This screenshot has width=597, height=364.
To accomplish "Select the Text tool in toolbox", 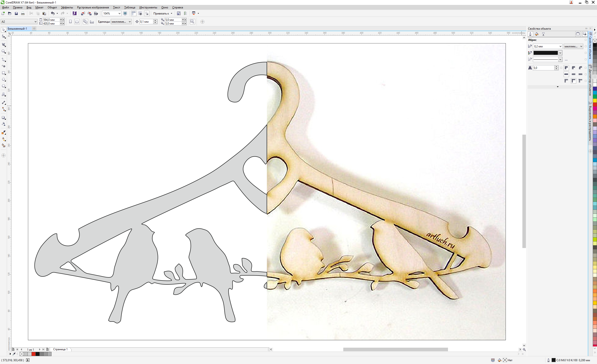I will click(4, 94).
